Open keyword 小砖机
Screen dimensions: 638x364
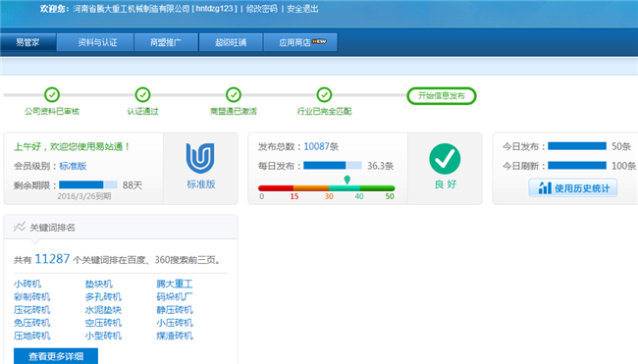[x=27, y=284]
